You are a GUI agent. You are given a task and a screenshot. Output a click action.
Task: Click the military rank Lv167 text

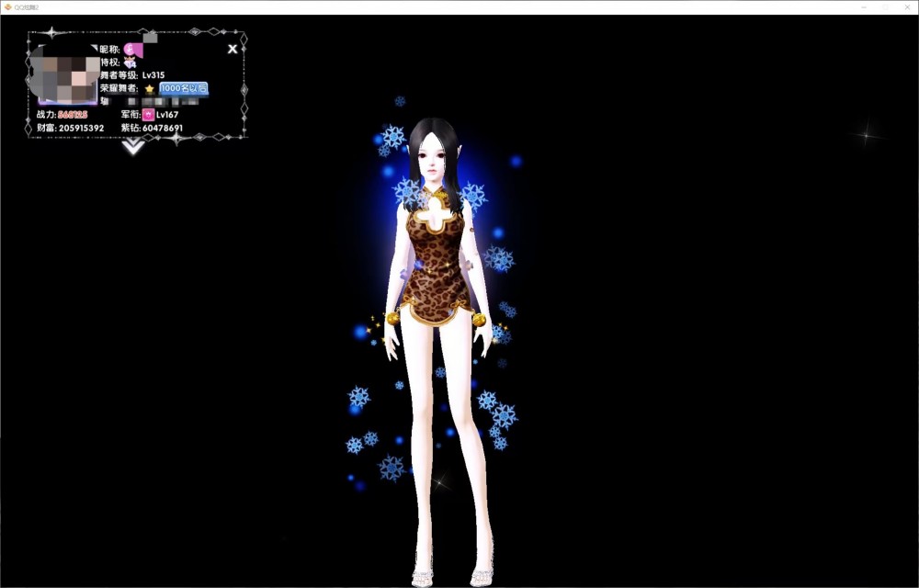[x=167, y=115]
